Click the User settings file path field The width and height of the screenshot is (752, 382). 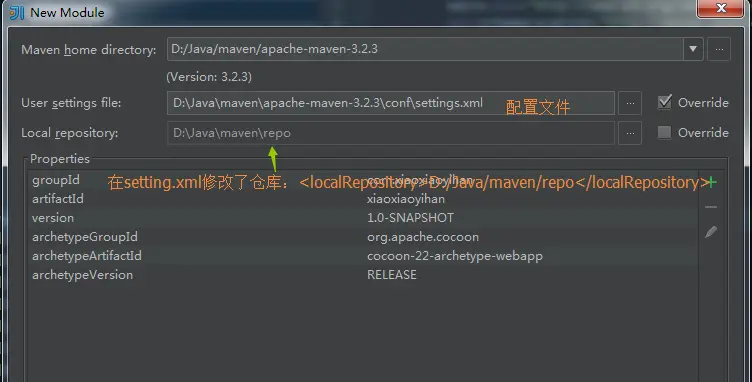point(390,103)
